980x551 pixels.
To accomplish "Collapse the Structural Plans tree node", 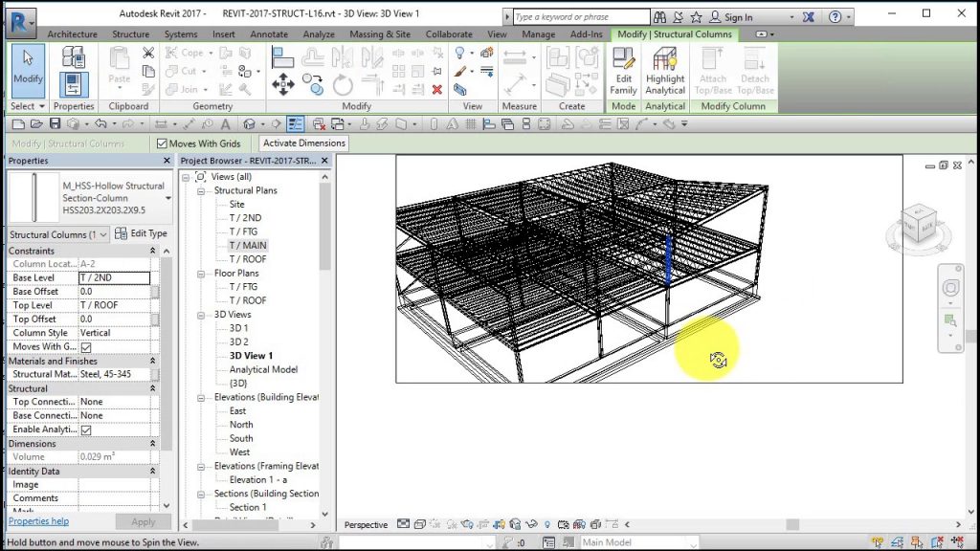I will coord(201,191).
